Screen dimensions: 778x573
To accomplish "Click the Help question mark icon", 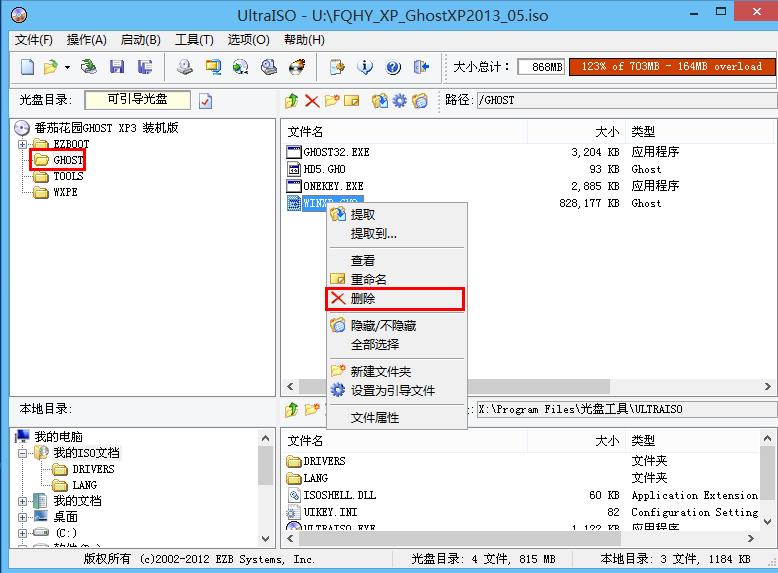I will point(393,67).
